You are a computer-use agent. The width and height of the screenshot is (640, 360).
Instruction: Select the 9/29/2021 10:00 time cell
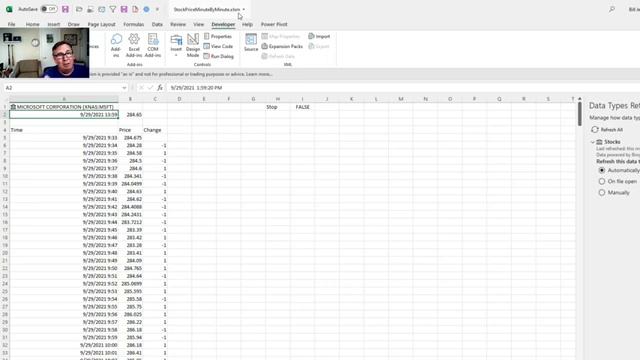[64, 345]
